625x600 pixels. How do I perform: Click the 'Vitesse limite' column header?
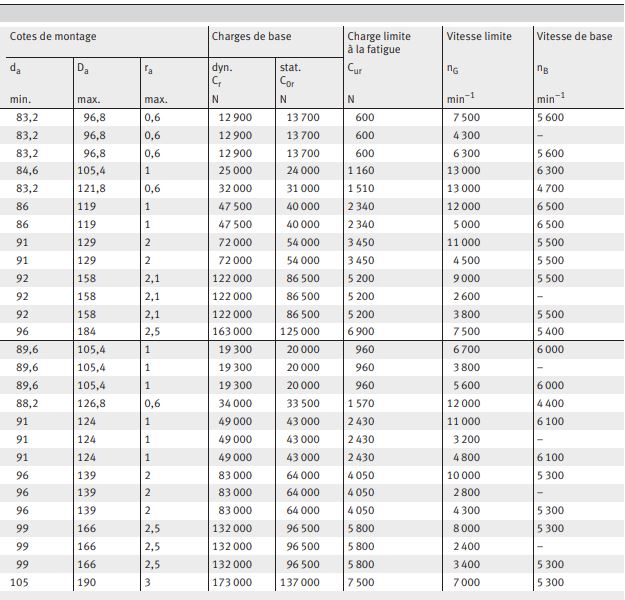point(479,36)
